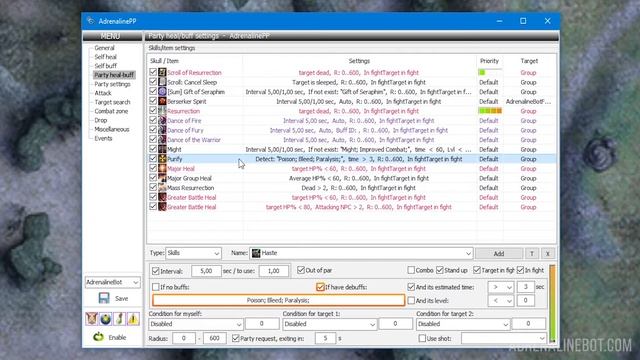Click the globe icon in bottom toolbar
This screenshot has height=360, width=640.
[x=105, y=319]
